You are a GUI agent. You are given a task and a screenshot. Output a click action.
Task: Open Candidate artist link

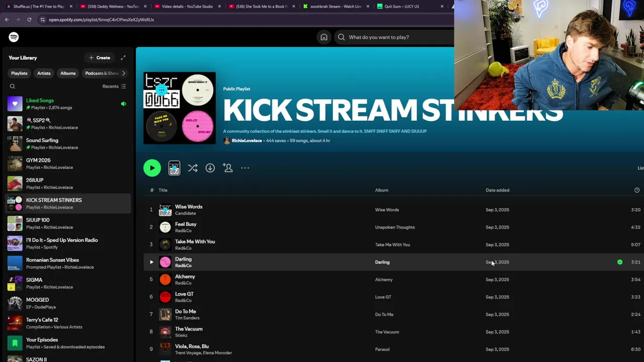[185, 213]
